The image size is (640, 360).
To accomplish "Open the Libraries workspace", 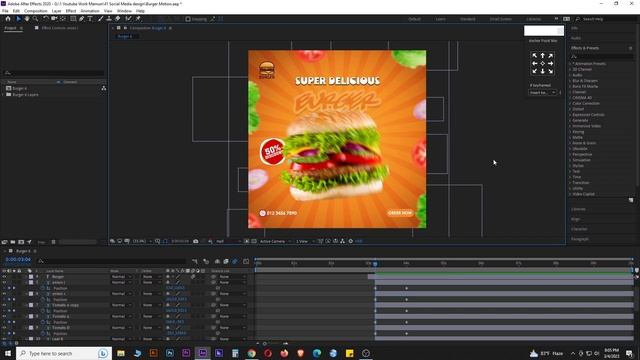I will [533, 19].
